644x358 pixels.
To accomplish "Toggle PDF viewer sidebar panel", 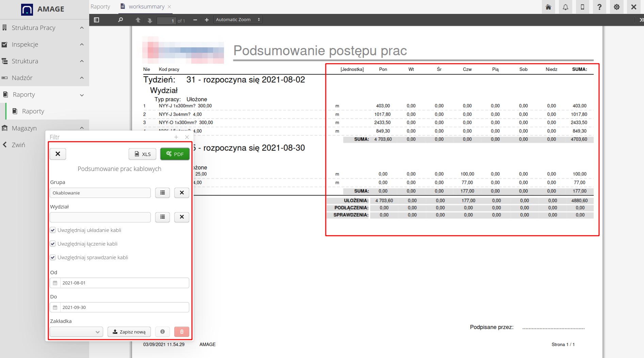I will pyautogui.click(x=97, y=20).
